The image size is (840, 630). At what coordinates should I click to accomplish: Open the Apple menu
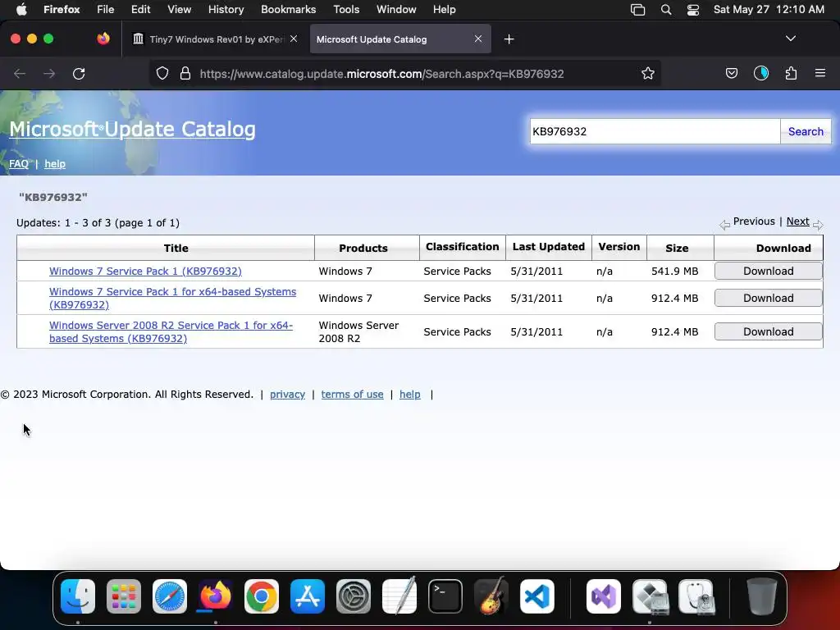point(21,10)
